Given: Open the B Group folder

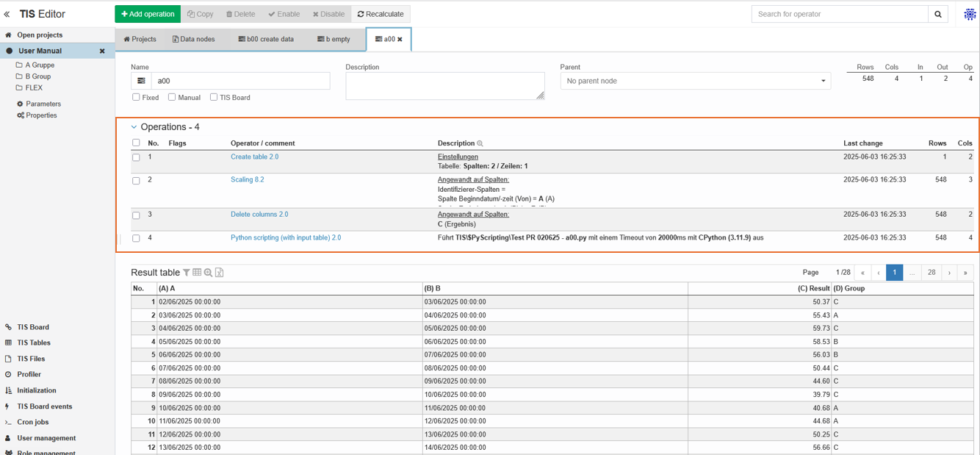Looking at the screenshot, I should tap(38, 76).
